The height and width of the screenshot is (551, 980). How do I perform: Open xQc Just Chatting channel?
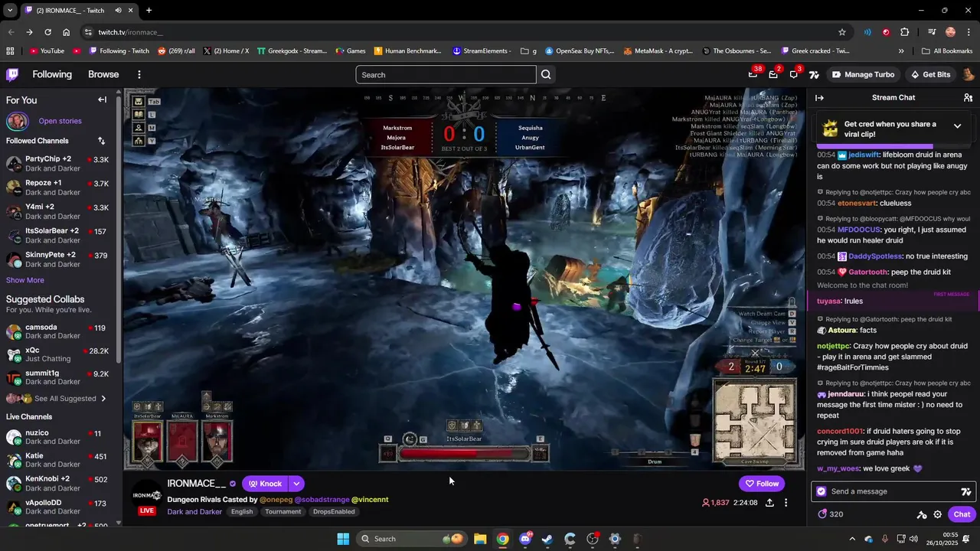pyautogui.click(x=58, y=354)
